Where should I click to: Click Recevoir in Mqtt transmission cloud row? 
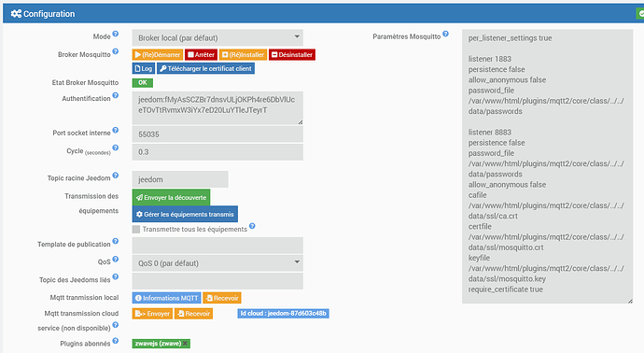[x=194, y=314]
